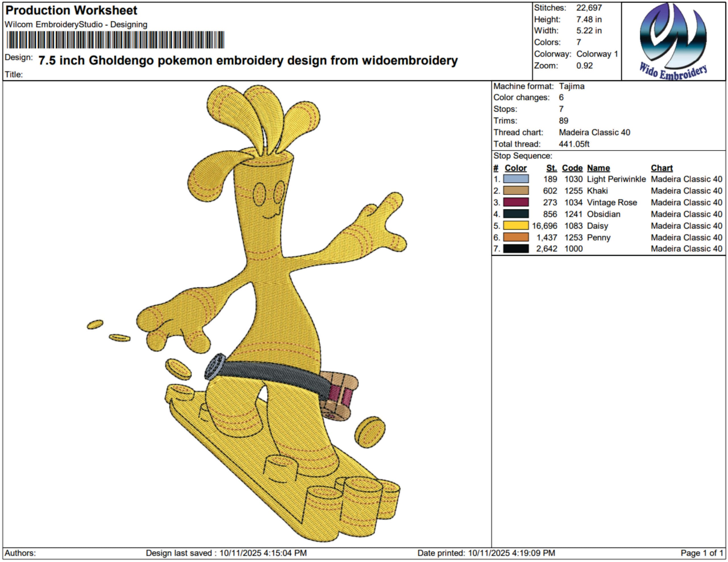728x562 pixels.
Task: Click the Color column header
Action: 515,168
